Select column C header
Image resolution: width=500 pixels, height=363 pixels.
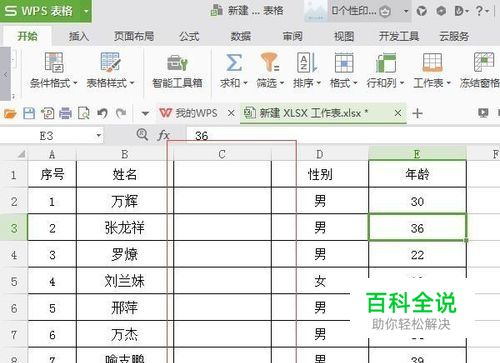(x=222, y=154)
